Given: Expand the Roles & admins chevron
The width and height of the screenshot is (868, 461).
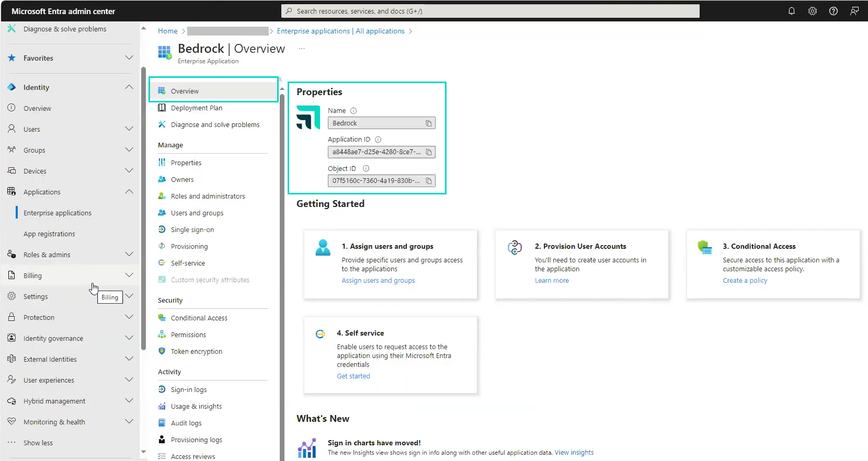Looking at the screenshot, I should [x=129, y=254].
